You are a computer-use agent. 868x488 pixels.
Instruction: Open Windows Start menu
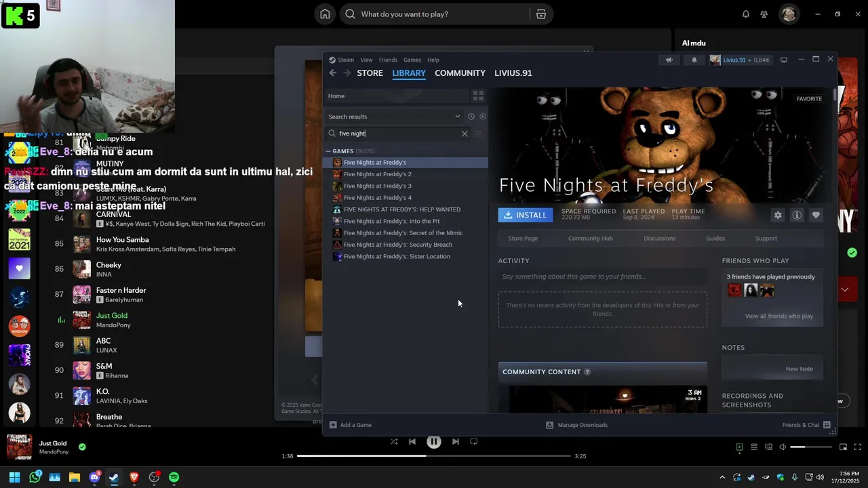[14, 477]
